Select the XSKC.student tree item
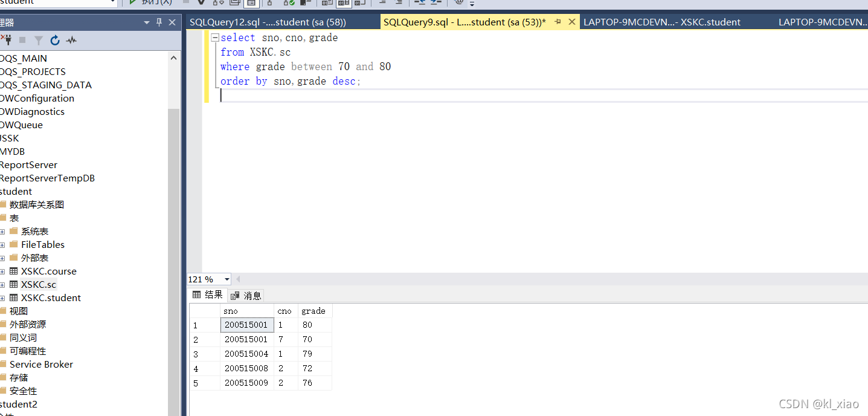868x416 pixels. pos(51,298)
